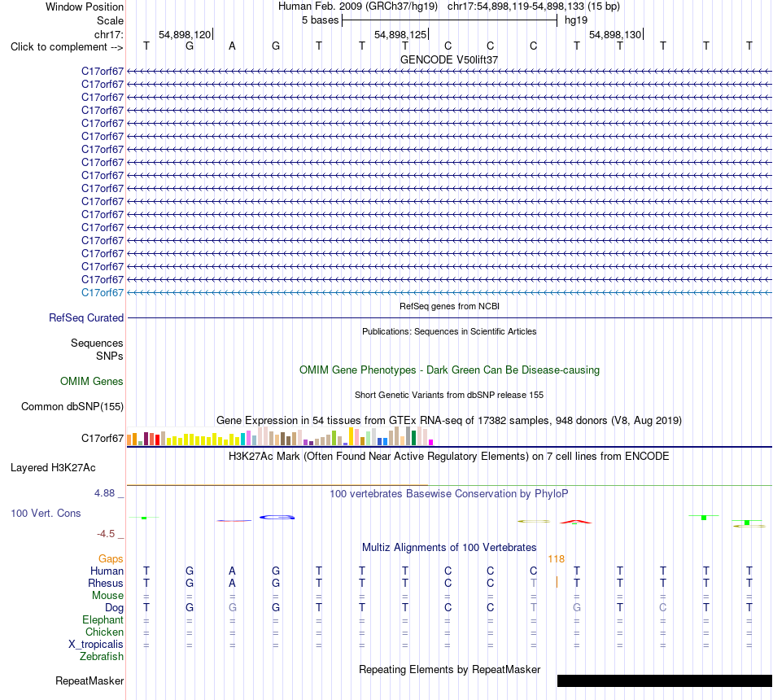Image resolution: width=773 pixels, height=700 pixels.
Task: Open '100 vertebrates Basewise Conservation by PhyloP' title
Action: [449, 494]
